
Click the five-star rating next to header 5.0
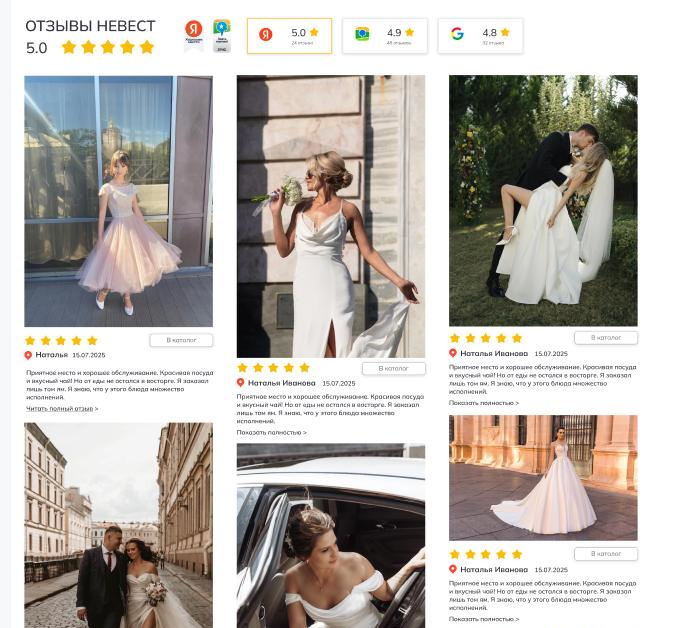[x=108, y=47]
